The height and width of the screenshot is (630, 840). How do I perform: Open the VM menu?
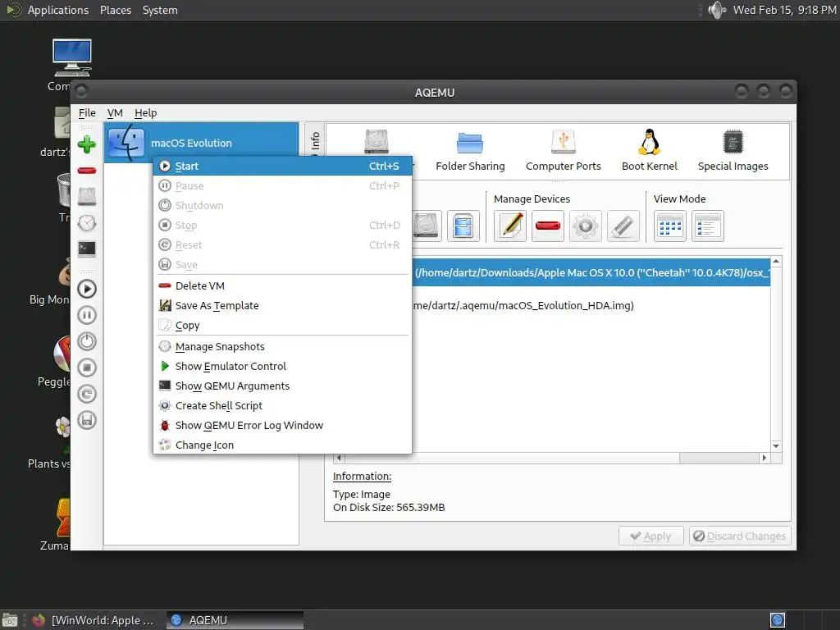click(115, 112)
